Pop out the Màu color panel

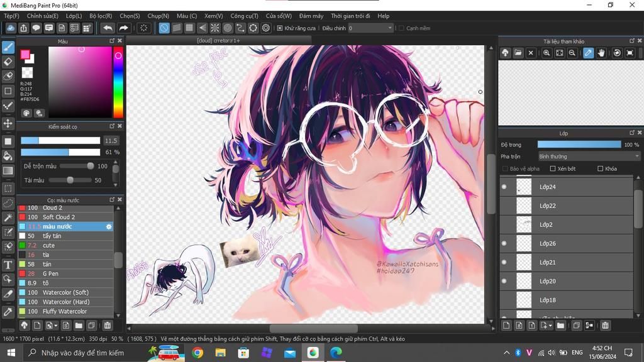(112, 41)
